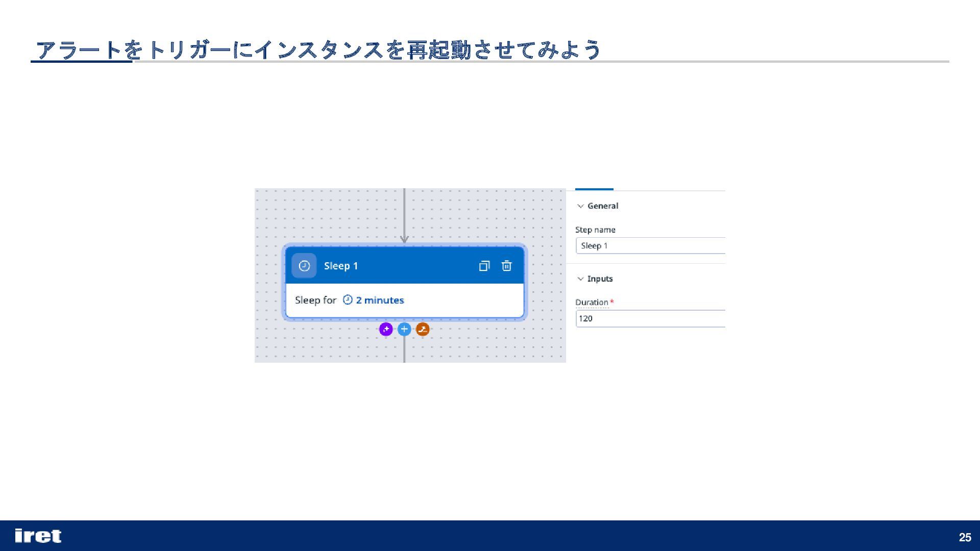Duplicate the Sleep 1 step
Viewport: 980px width, 551px height.
click(484, 266)
